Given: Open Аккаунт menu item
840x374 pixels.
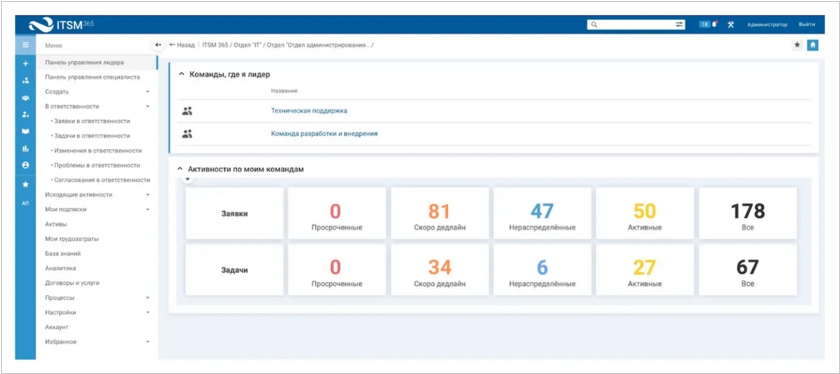Looking at the screenshot, I should (57, 326).
